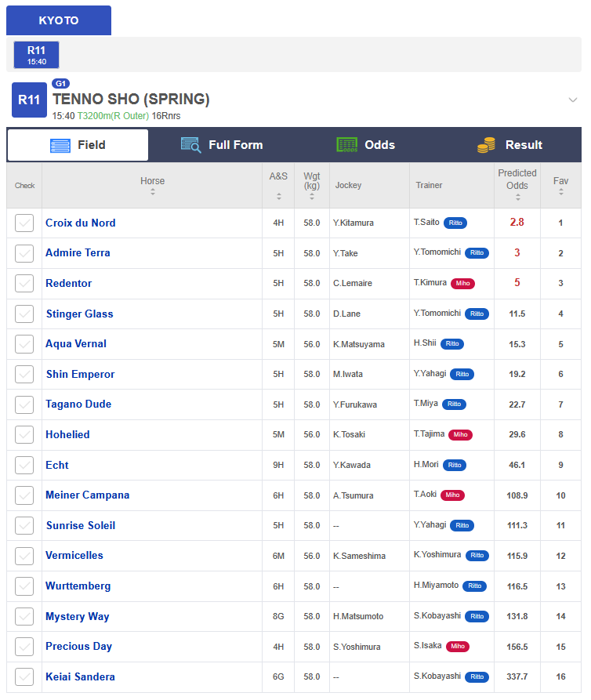Click Ritto badge for H.Miyamoto
This screenshot has width=591, height=700.
coord(474,586)
